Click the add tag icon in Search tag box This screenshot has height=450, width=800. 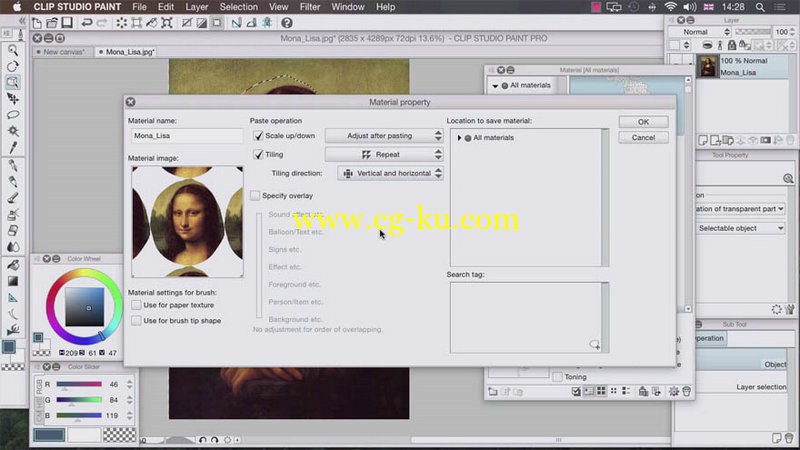[595, 345]
